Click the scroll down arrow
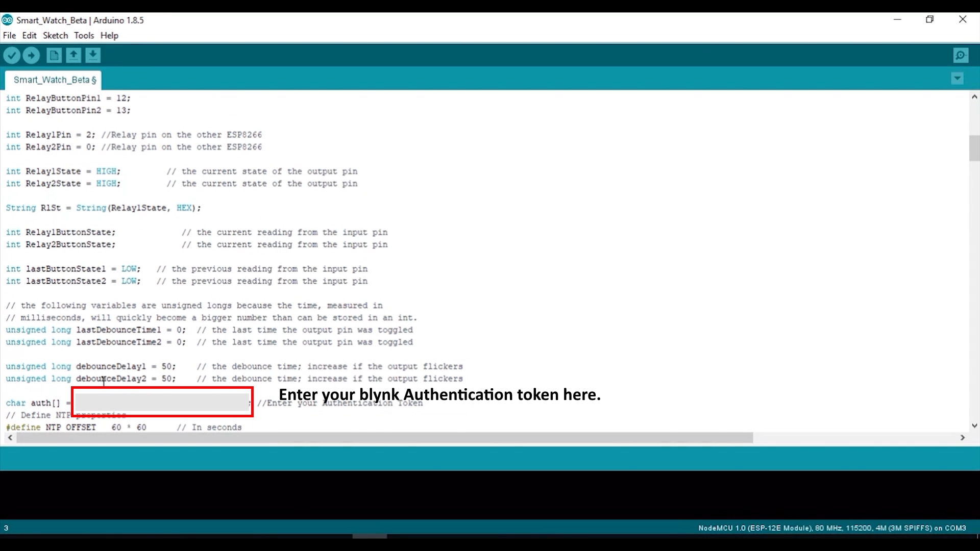The width and height of the screenshot is (980, 551). tap(974, 425)
